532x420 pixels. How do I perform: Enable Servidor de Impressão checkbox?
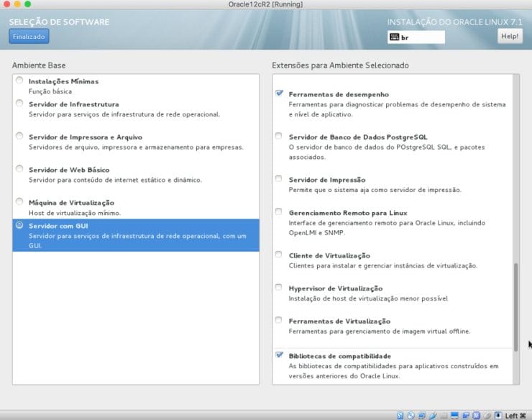pyautogui.click(x=278, y=178)
